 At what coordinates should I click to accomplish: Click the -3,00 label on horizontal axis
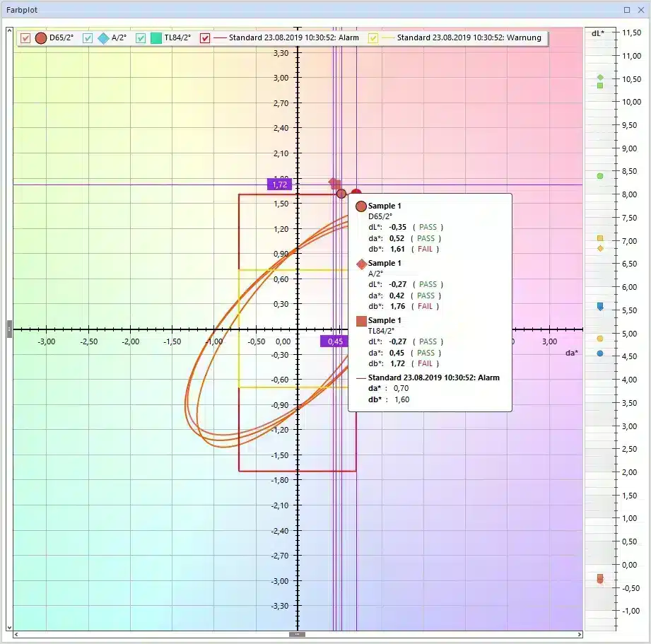click(47, 341)
